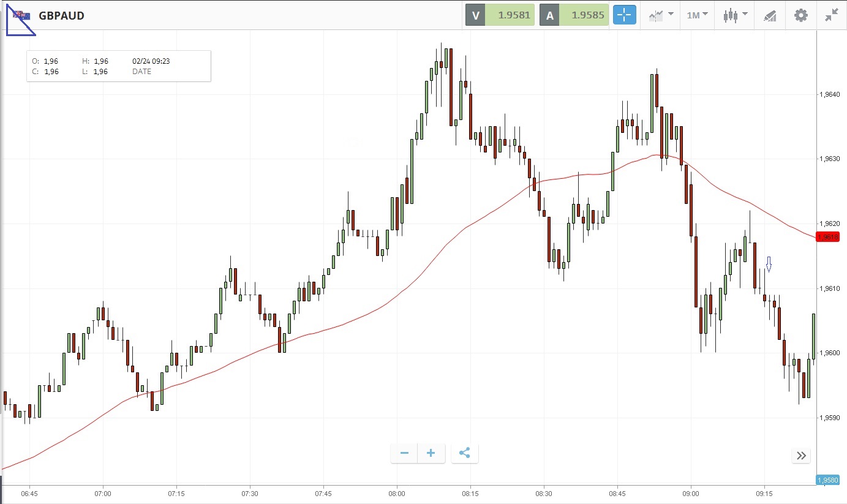
Task: Click the red 1.9618 moving average label
Action: click(831, 237)
